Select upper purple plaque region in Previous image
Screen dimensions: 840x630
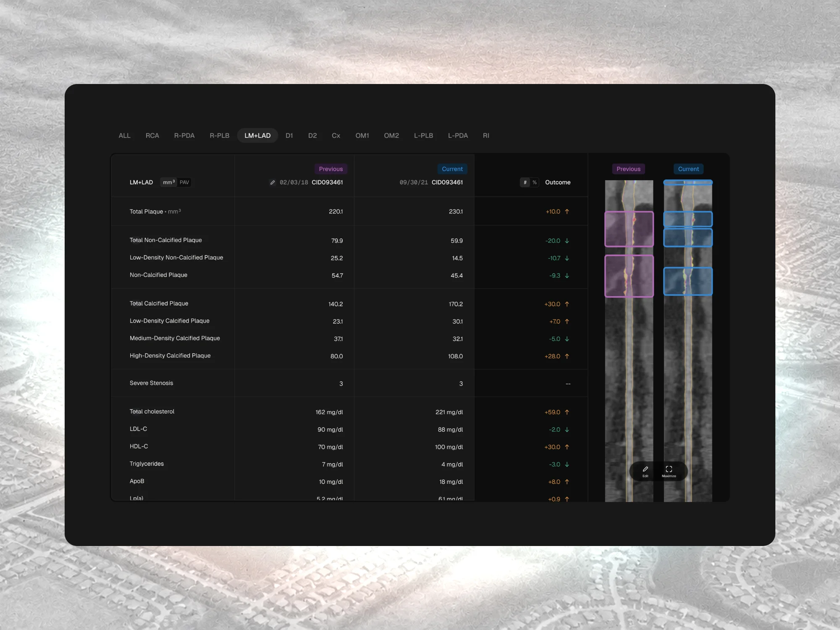coord(629,229)
